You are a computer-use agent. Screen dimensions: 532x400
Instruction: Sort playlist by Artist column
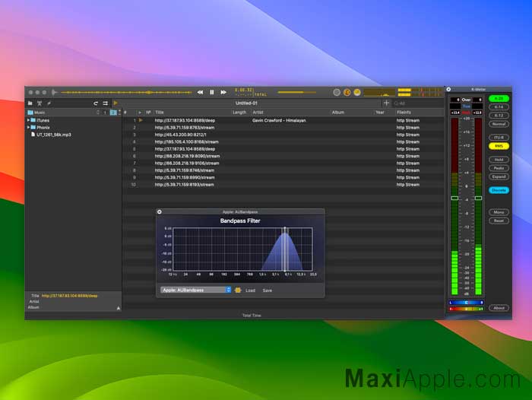tap(258, 113)
